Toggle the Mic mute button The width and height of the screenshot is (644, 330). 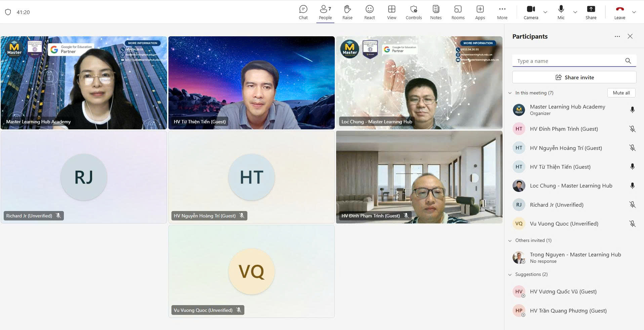click(x=561, y=12)
